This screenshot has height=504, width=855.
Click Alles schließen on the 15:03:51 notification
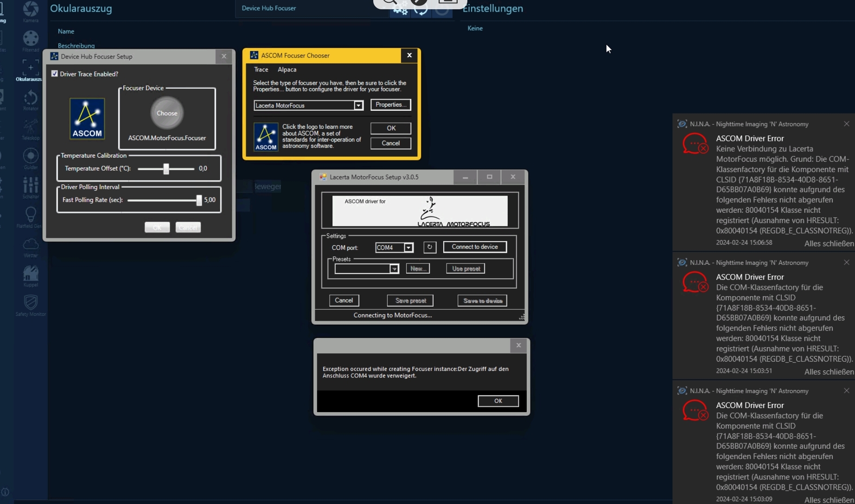[829, 372]
